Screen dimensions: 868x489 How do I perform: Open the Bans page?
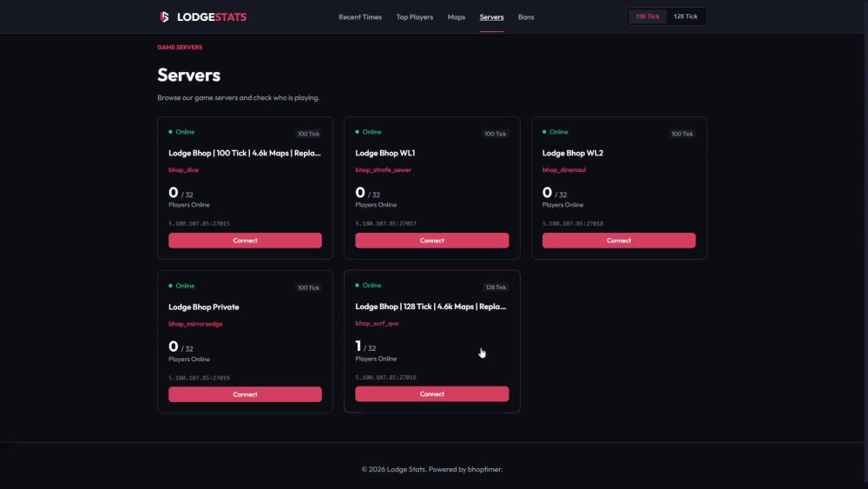pos(526,17)
